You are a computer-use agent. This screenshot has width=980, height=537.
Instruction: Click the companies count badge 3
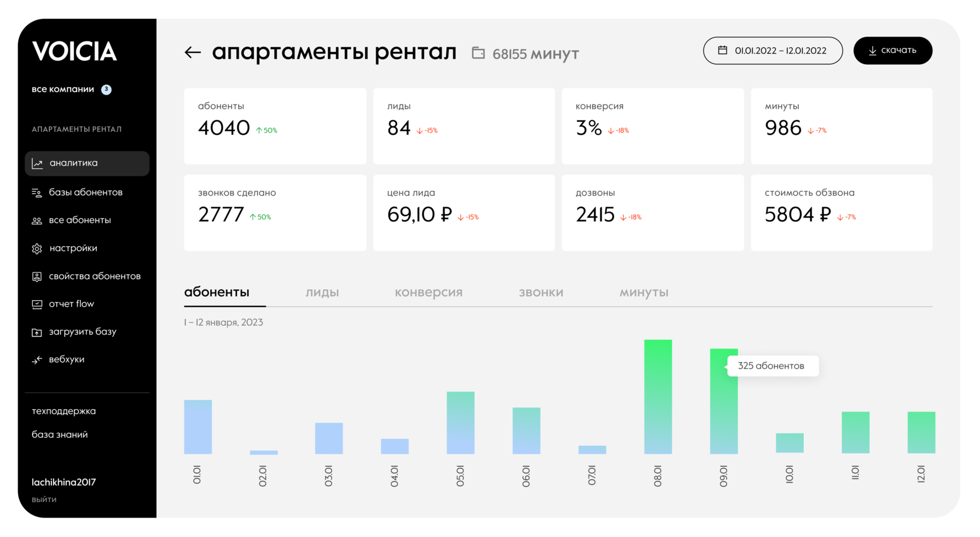[x=106, y=89]
